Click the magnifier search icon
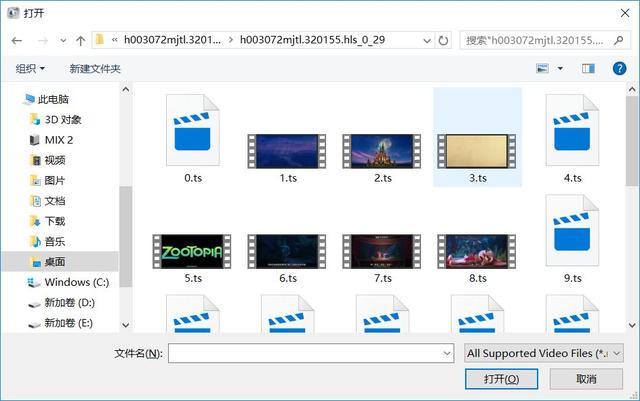Viewport: 640px width, 401px height. [x=619, y=40]
